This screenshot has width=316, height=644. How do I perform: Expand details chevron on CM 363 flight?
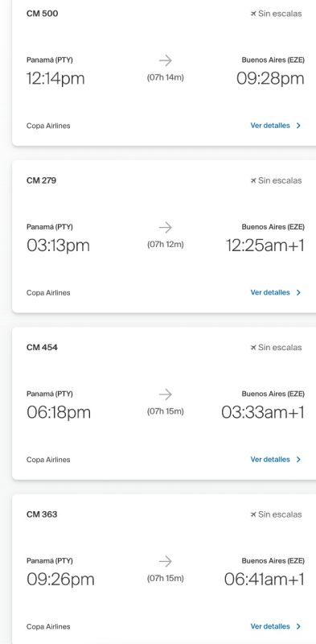(x=298, y=626)
